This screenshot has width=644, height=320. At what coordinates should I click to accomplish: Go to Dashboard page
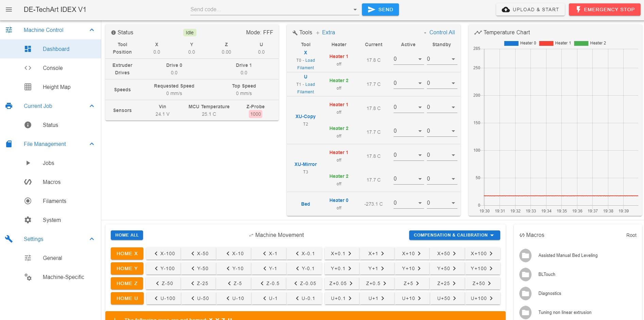[50, 49]
